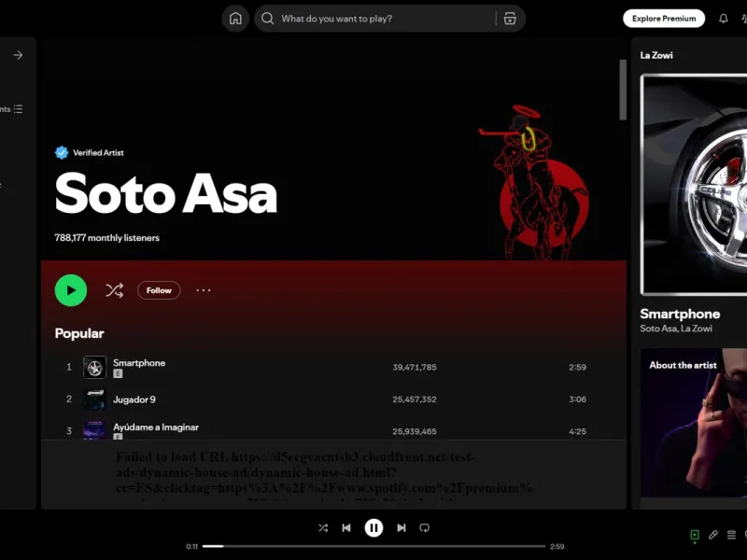
Task: Click play count 39,471,785
Action: (x=415, y=367)
